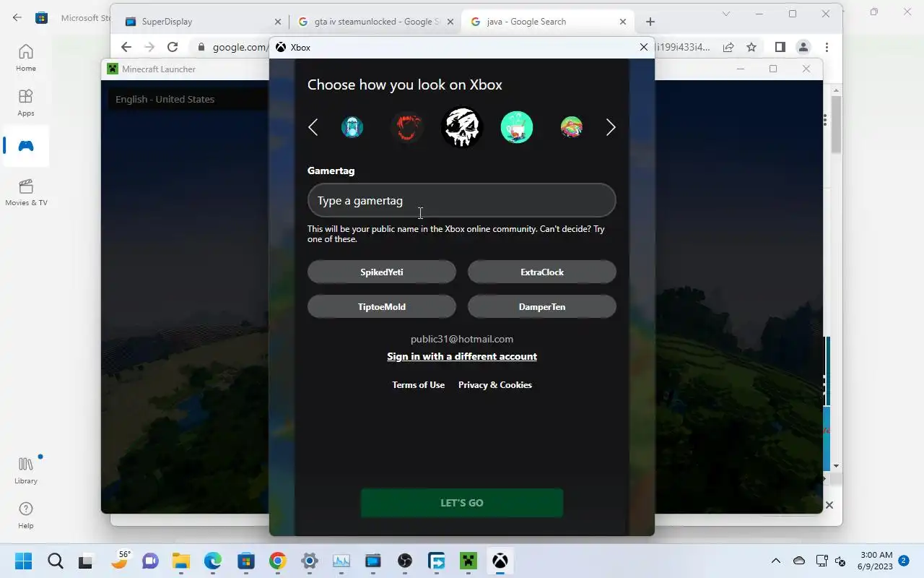Viewport: 924px width, 578px height.
Task: Open Minecraft Launcher from taskbar
Action: tap(468, 561)
